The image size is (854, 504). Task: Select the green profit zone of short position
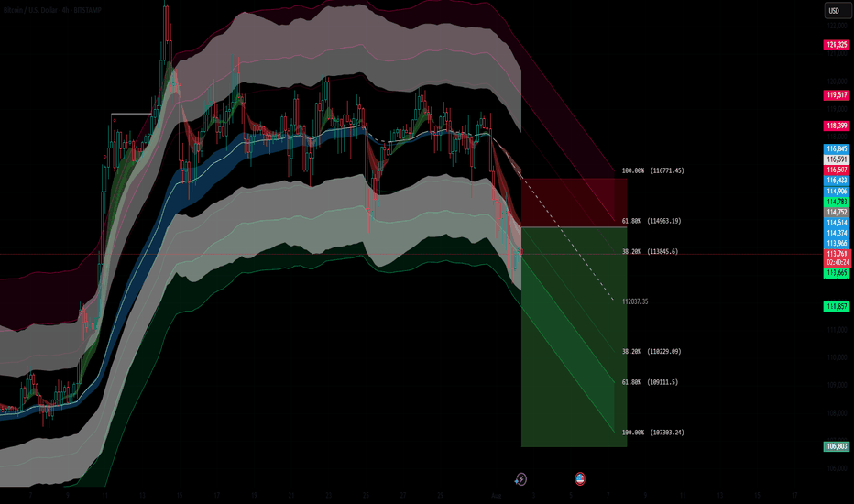(x=574, y=336)
